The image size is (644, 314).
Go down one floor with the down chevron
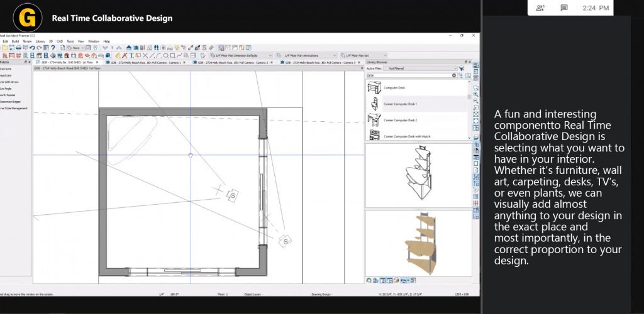[x=105, y=48]
